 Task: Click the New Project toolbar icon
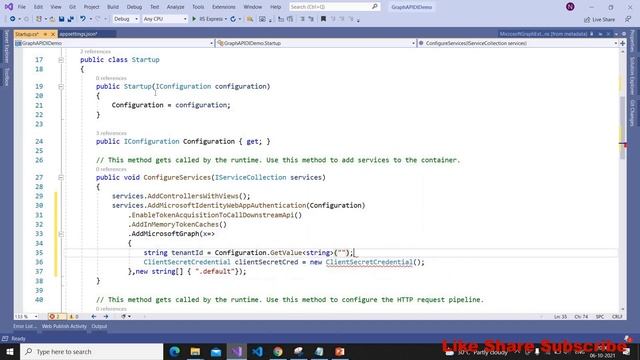39,19
